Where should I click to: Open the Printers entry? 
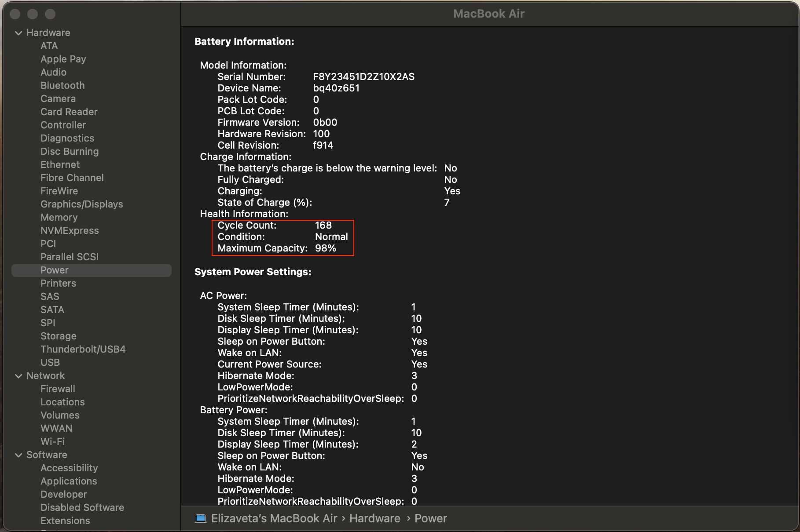(x=59, y=283)
